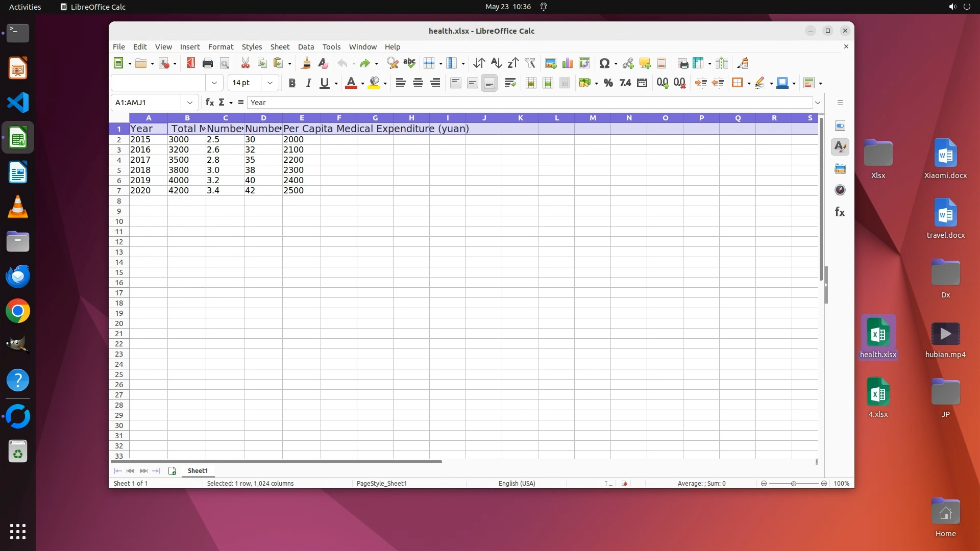Toggle Bold formatting

292,83
